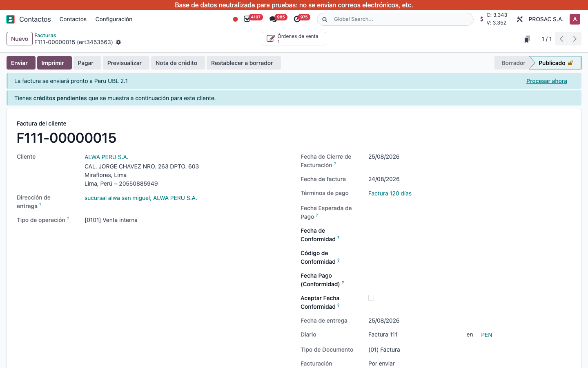
Task: Show help tooltip for Tipo de operación
Action: click(68, 218)
